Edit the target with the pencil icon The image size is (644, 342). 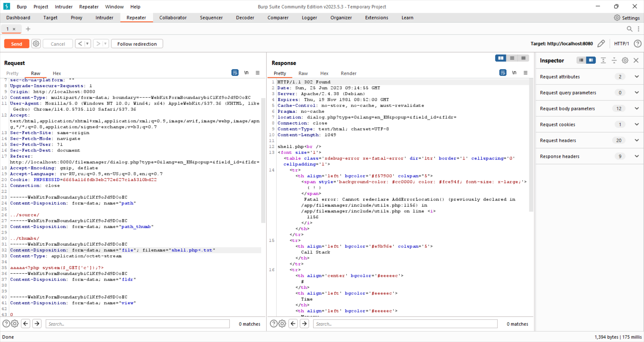point(601,44)
